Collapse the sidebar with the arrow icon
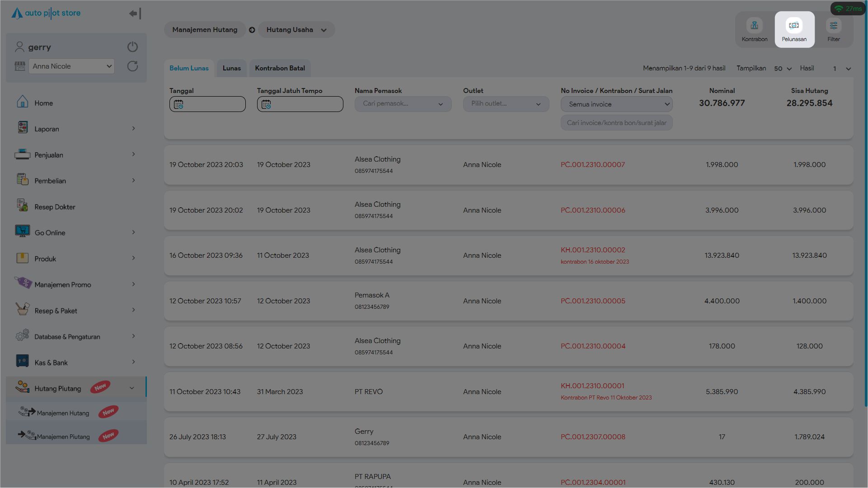This screenshot has width=868, height=488. (135, 14)
